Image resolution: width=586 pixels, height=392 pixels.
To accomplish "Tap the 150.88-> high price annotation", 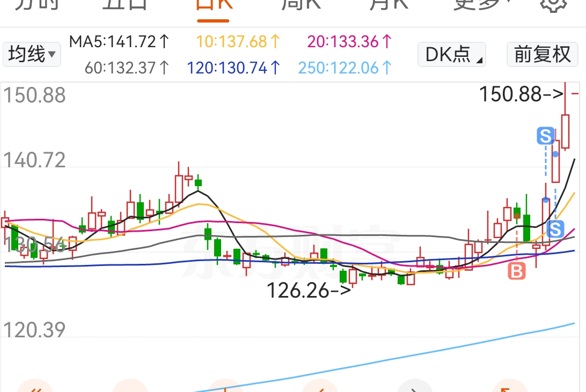I will [x=522, y=94].
